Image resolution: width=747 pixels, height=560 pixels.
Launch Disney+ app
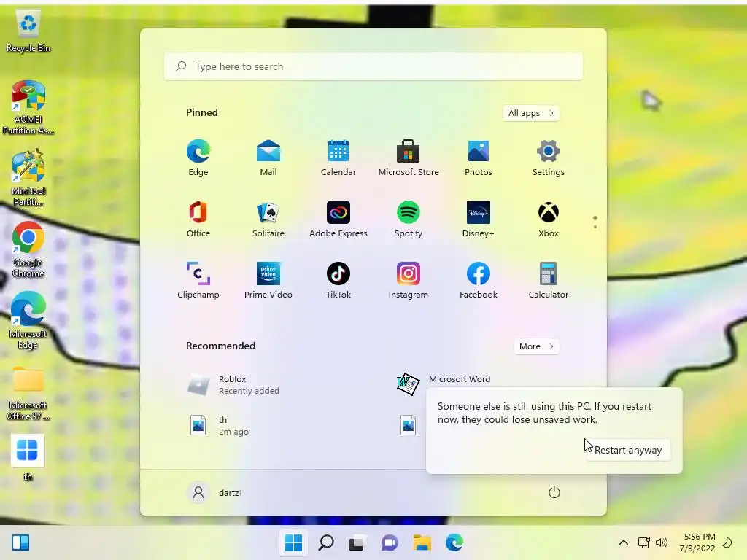click(x=479, y=219)
